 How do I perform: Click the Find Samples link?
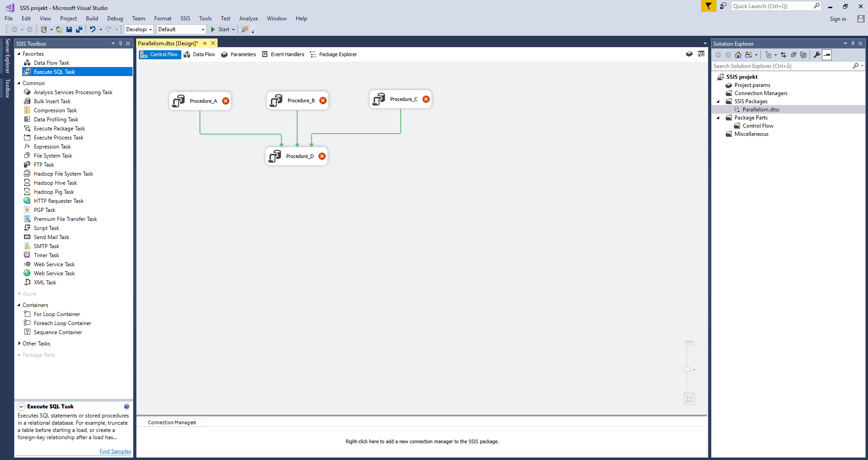click(115, 451)
